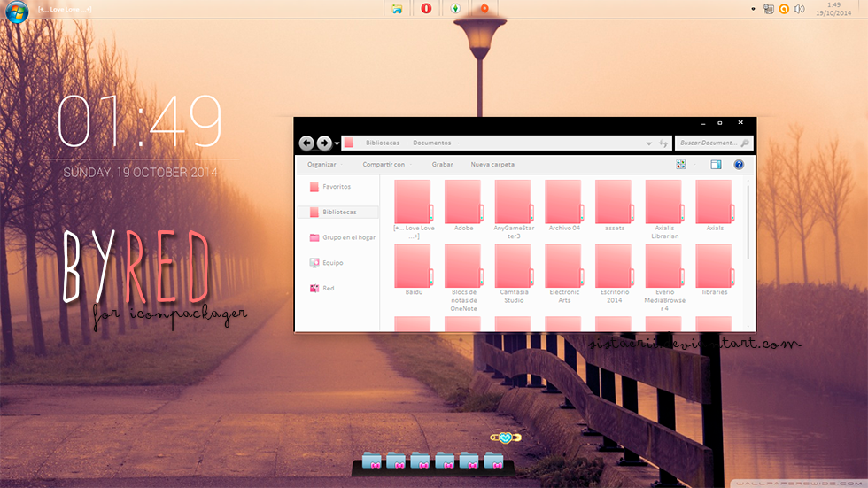Screen dimensions: 868x488
Task: Click the network icon in system tray
Action: pos(769,9)
